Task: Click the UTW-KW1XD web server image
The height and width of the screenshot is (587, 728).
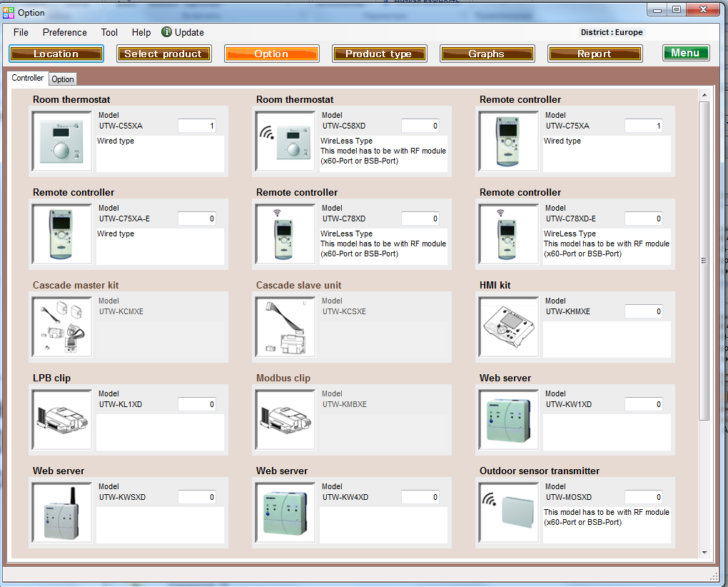Action: coord(509,420)
